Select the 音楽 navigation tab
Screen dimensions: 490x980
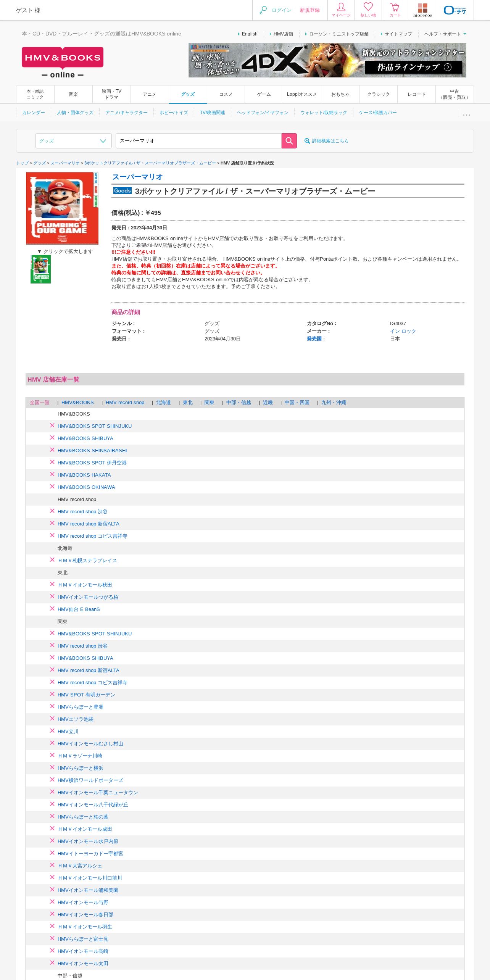click(x=73, y=94)
